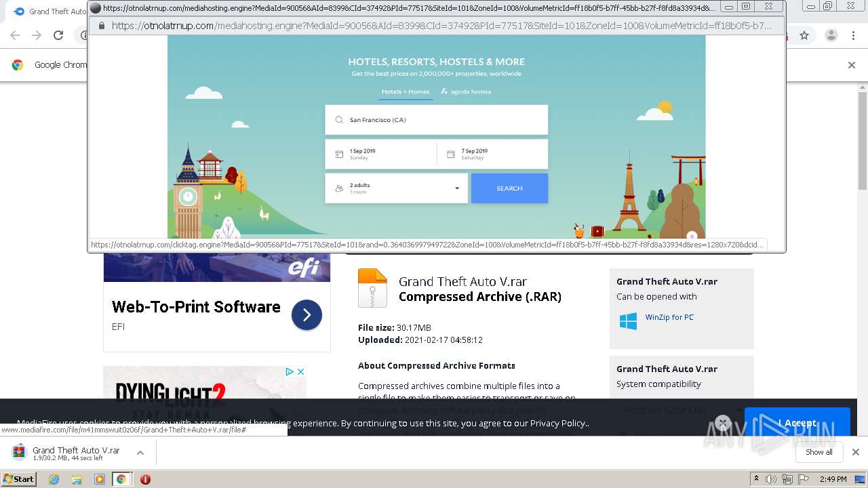Click the popup window address bar URL
868x488 pixels.
pyautogui.click(x=441, y=26)
